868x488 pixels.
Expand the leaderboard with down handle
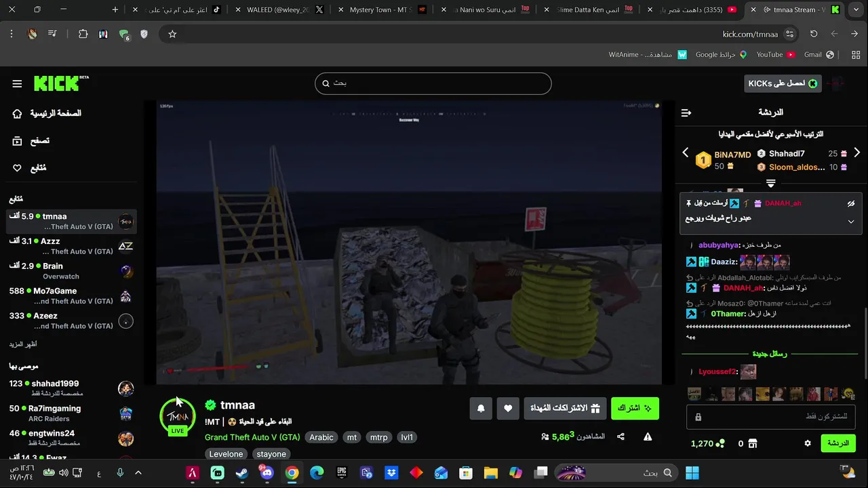(770, 184)
